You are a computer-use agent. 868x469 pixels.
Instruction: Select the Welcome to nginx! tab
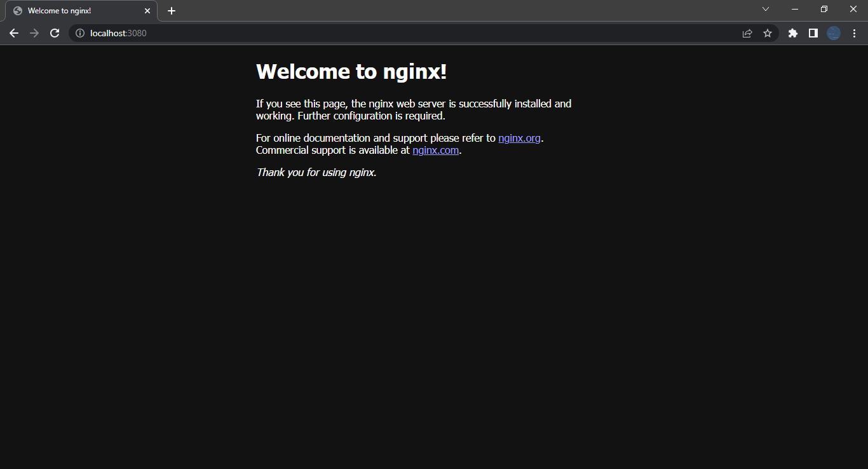pos(81,11)
